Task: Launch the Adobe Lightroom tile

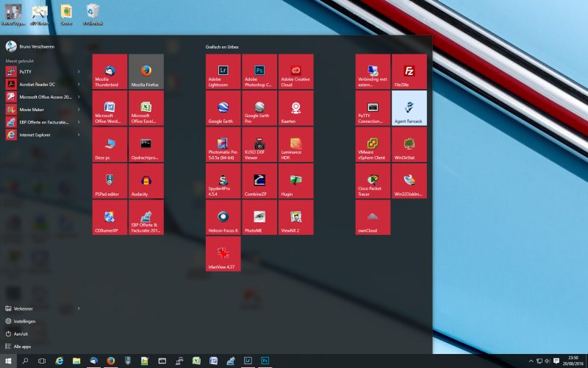Action: (x=223, y=71)
